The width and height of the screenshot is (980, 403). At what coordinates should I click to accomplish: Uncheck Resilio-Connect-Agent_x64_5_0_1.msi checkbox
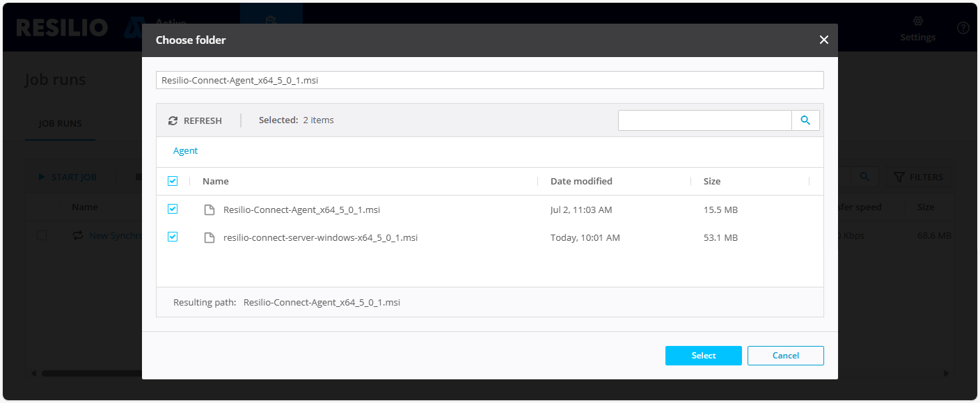click(173, 209)
